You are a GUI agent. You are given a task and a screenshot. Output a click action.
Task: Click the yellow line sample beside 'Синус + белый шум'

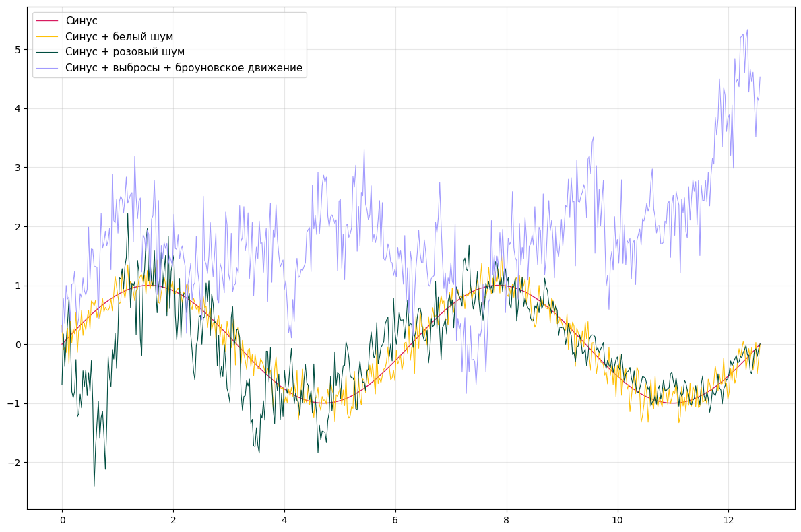pyautogui.click(x=49, y=36)
